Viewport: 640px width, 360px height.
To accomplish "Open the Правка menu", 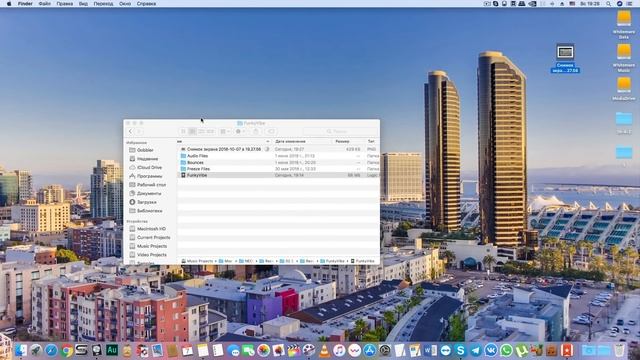I will pyautogui.click(x=64, y=4).
